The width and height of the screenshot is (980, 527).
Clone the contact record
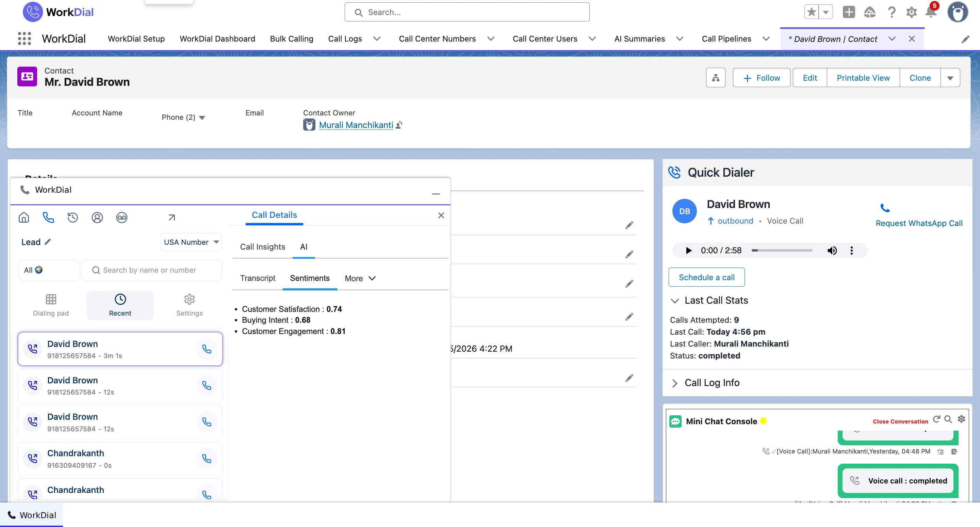click(920, 78)
